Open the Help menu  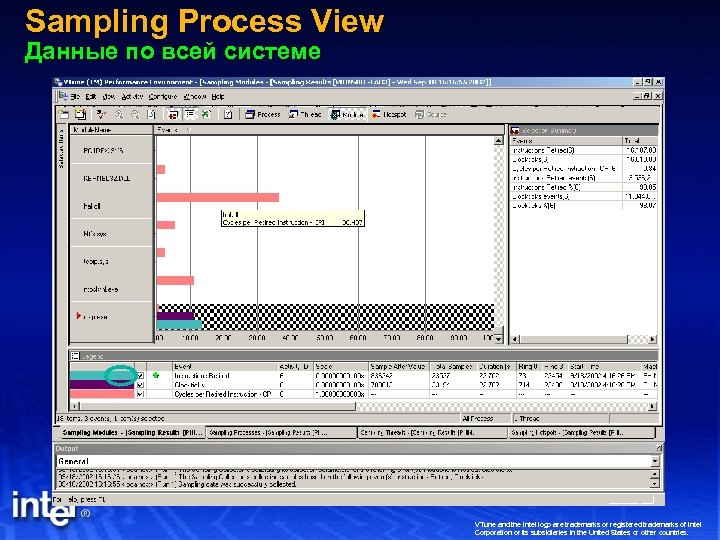218,97
